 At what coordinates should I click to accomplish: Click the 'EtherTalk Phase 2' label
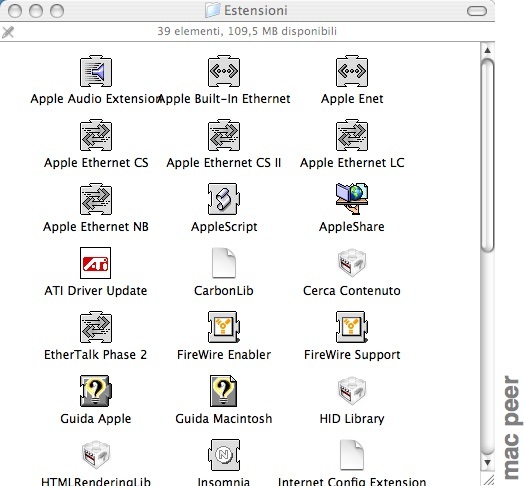(96, 355)
